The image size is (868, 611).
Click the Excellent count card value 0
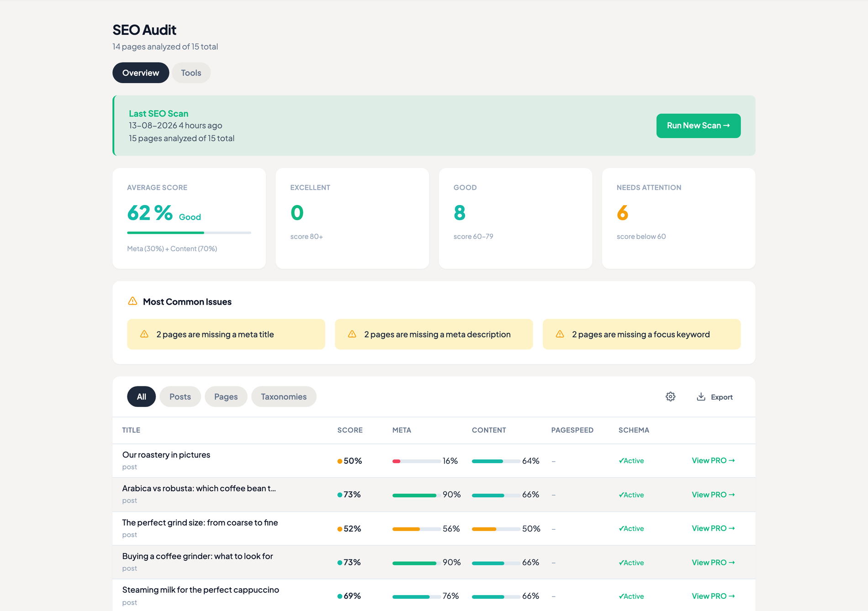(297, 213)
